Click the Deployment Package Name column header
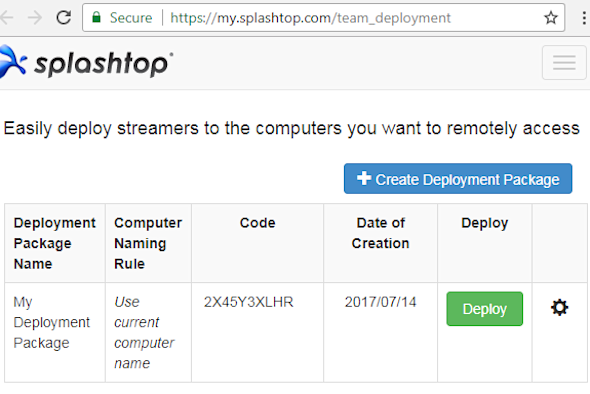 point(55,243)
